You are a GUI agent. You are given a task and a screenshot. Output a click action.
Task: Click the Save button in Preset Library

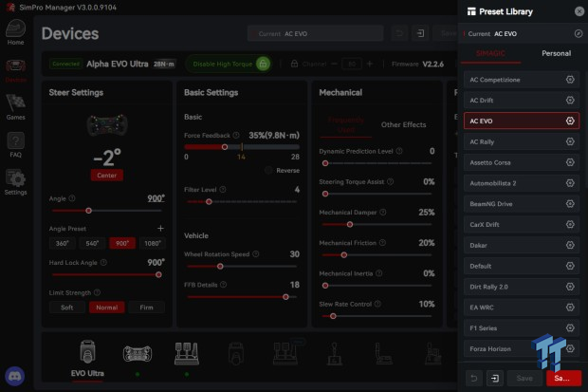point(524,378)
